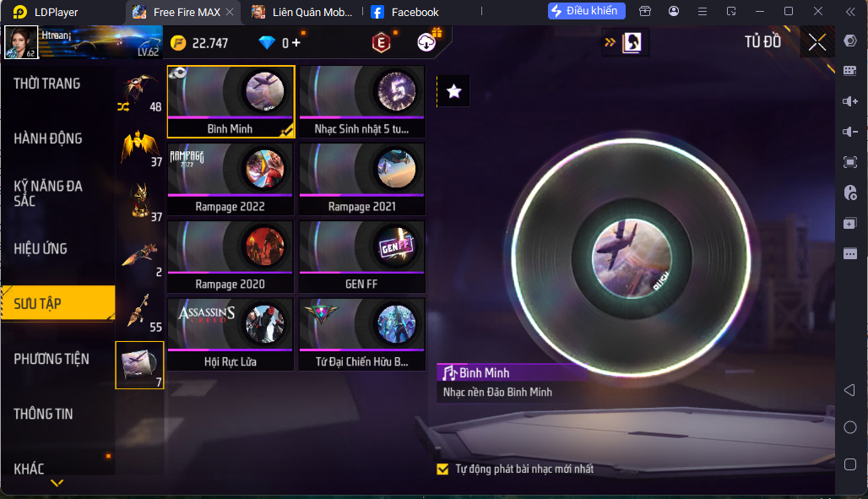This screenshot has height=499, width=868.
Task: Click the favorite star icon
Action: coord(454,91)
